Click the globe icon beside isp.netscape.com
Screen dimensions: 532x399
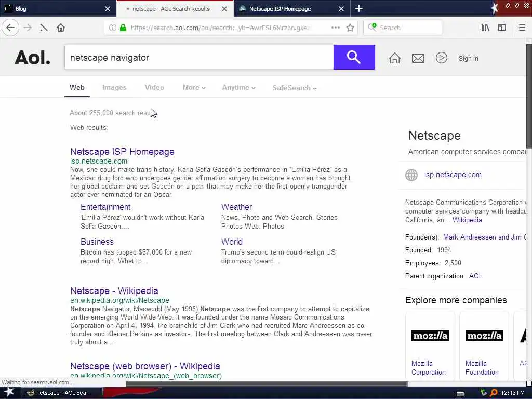(x=411, y=175)
